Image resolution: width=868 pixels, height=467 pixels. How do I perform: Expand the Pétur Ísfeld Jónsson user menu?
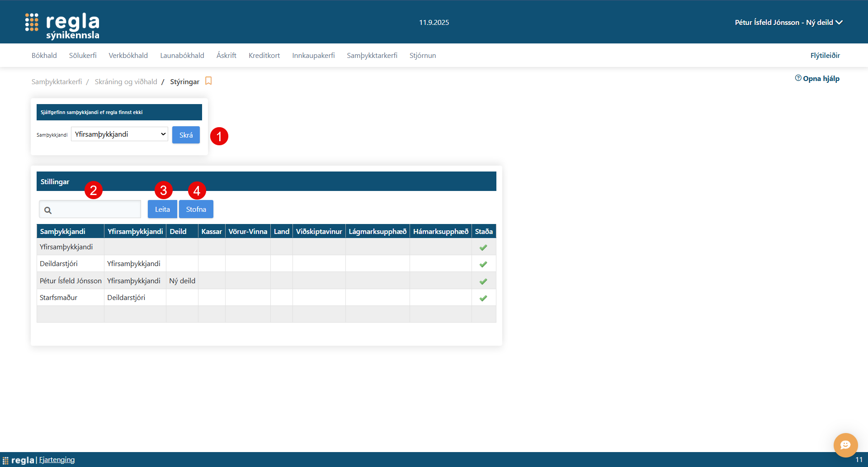[x=788, y=23]
